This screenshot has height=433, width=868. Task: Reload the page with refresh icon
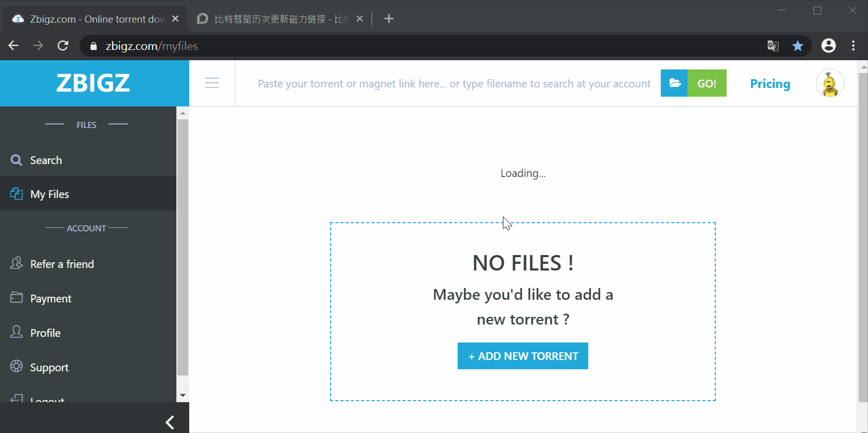click(63, 46)
